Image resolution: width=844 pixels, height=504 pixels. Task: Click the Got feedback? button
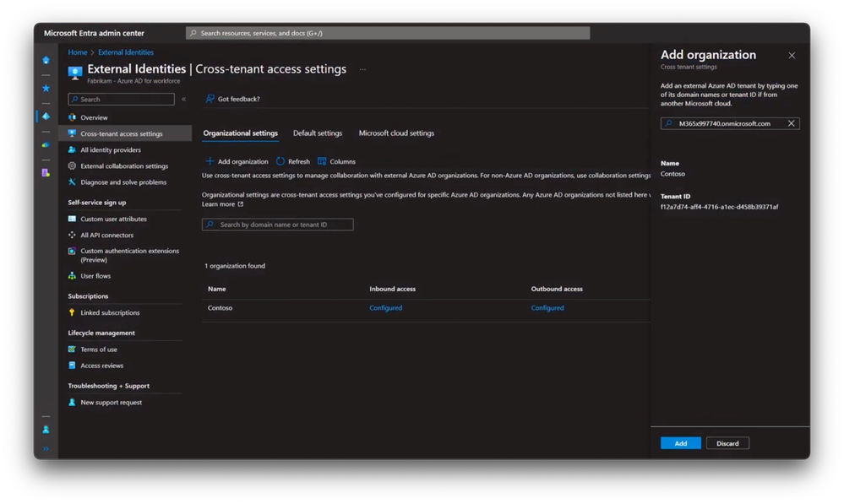tap(232, 99)
